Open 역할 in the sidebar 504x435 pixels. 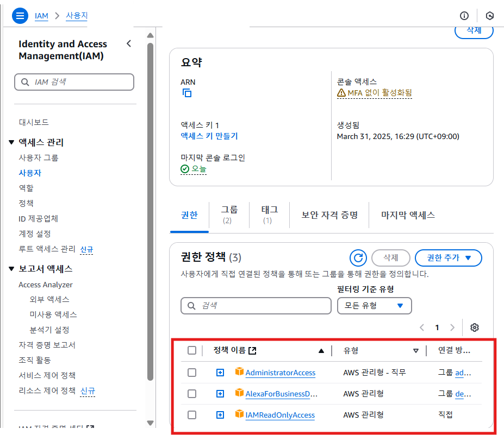(x=26, y=188)
